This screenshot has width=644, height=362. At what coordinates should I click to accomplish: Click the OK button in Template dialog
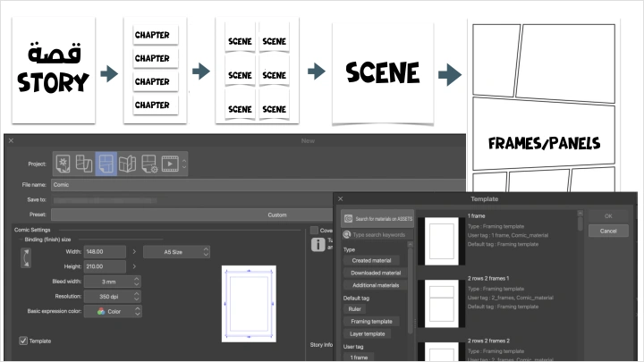point(608,216)
